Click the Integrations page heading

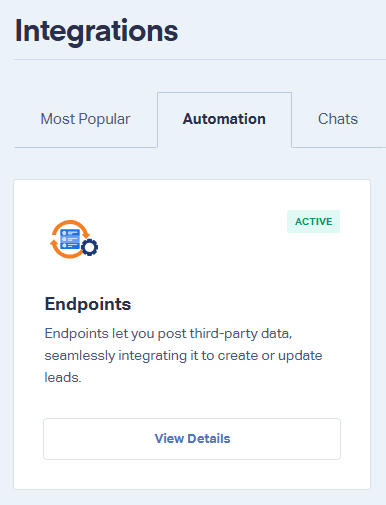coord(96,31)
